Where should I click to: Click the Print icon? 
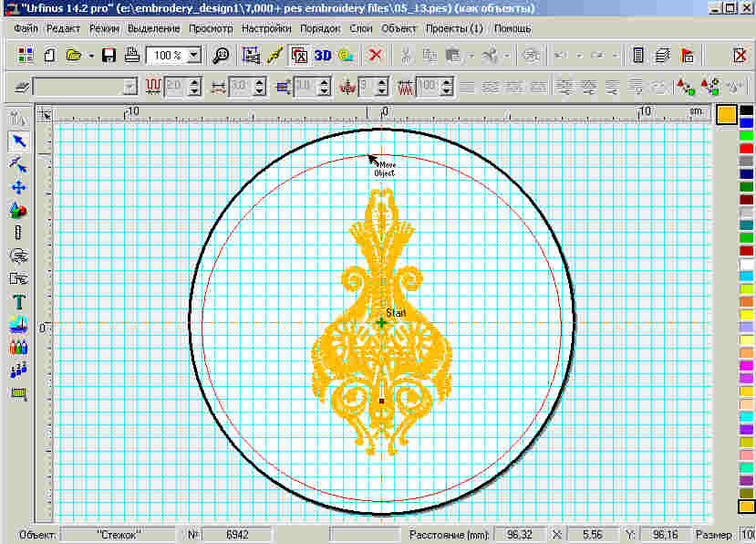click(131, 56)
